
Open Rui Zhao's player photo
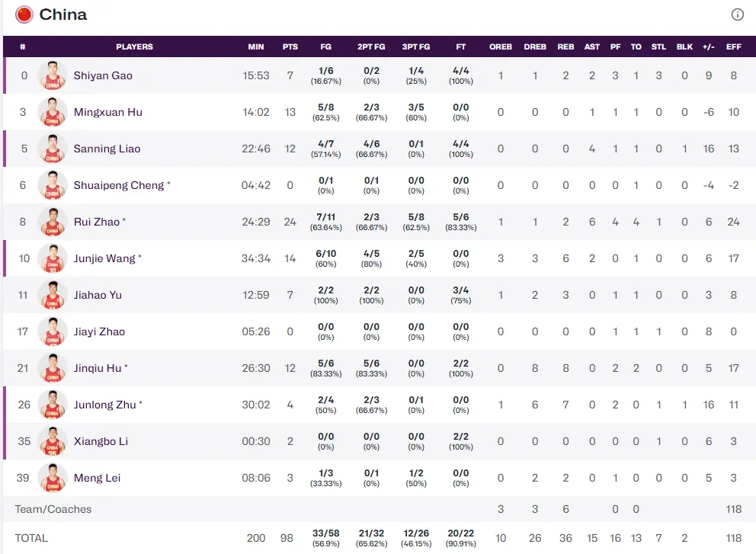pyautogui.click(x=52, y=222)
